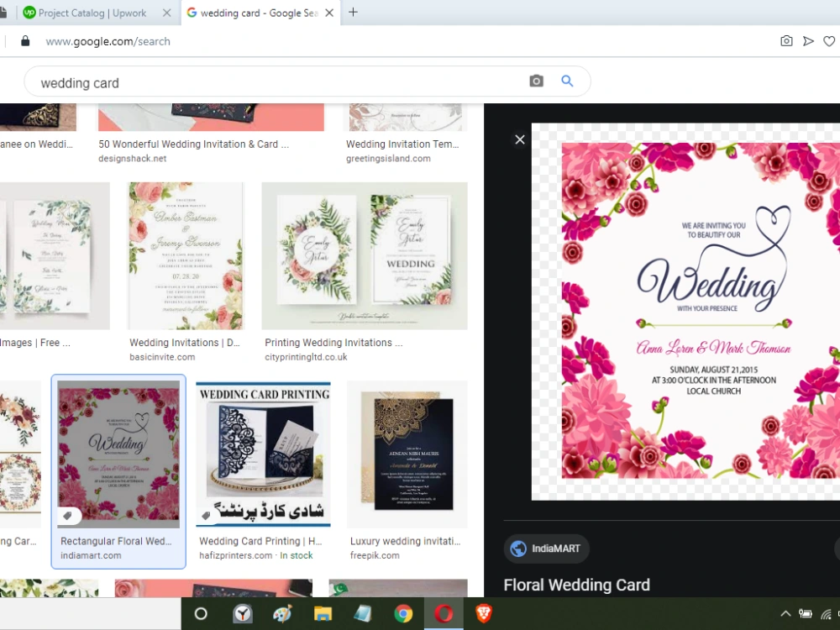Image resolution: width=840 pixels, height=630 pixels.
Task: Open the greetingsisland.com source link
Action: click(x=388, y=159)
